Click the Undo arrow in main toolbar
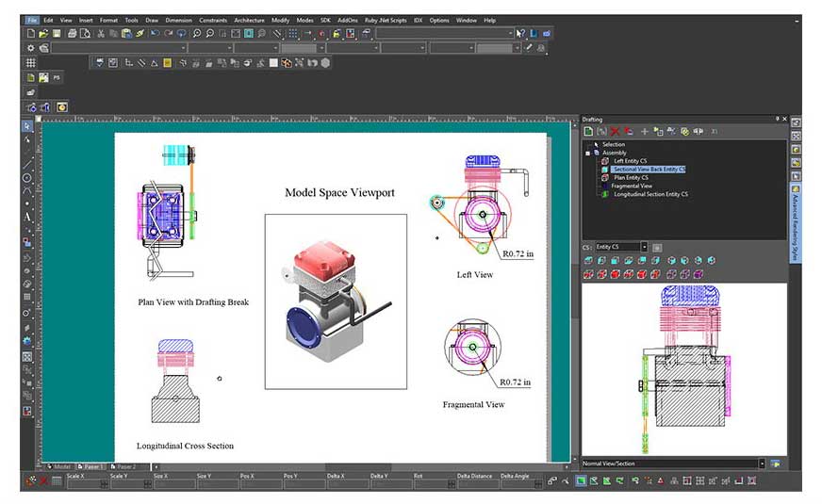The width and height of the screenshot is (822, 504). coord(154,33)
